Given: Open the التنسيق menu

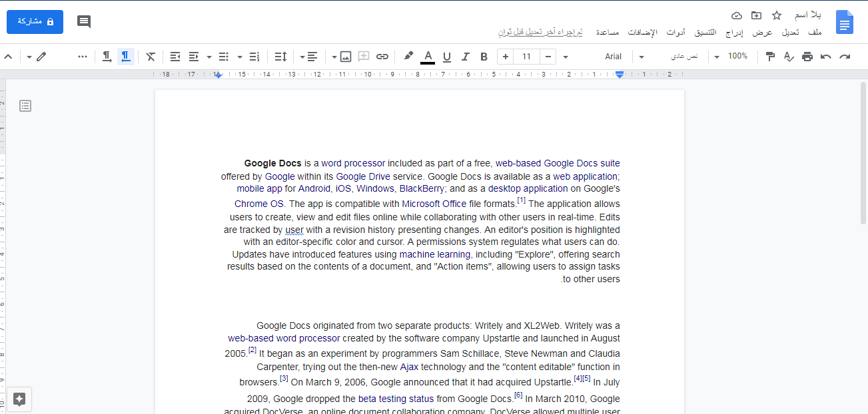Looking at the screenshot, I should pyautogui.click(x=705, y=32).
